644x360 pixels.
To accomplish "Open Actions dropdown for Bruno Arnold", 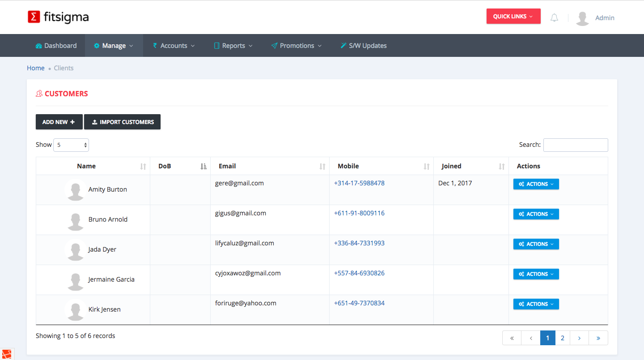I will point(536,214).
